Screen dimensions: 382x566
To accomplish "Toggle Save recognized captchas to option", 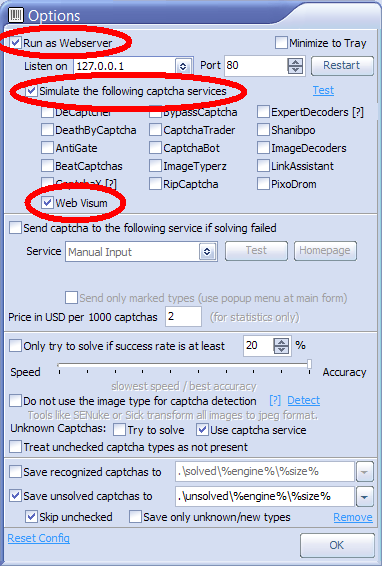I will coord(15,471).
